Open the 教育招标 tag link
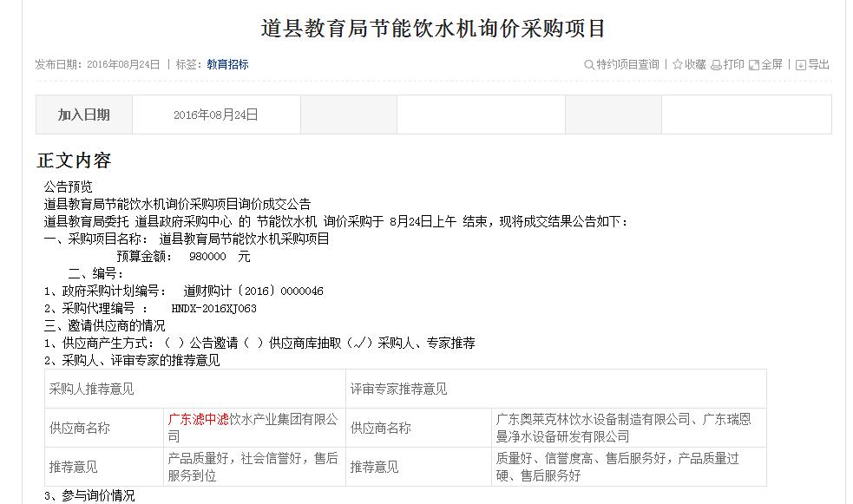 click(x=226, y=62)
